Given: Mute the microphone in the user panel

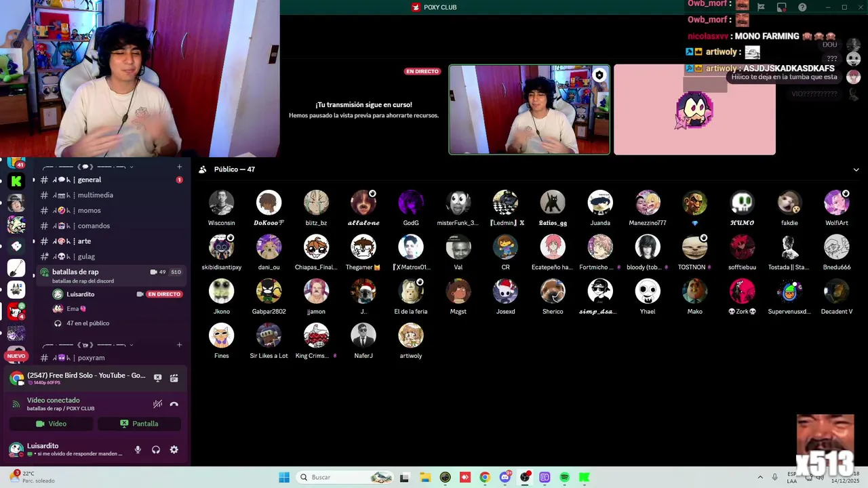Looking at the screenshot, I should [x=138, y=450].
